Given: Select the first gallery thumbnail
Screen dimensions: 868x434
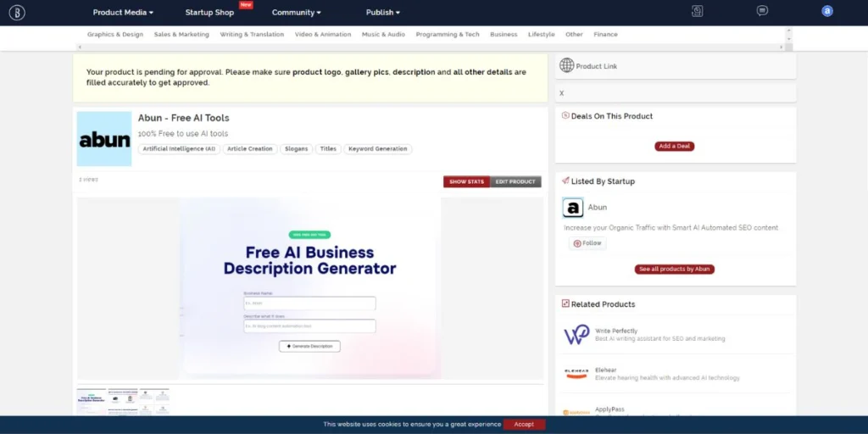Looking at the screenshot, I should pos(92,402).
